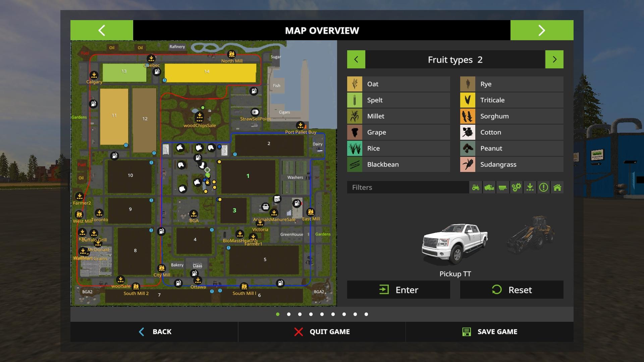Show previous fruit types page
This screenshot has width=644, height=362.
pyautogui.click(x=356, y=59)
